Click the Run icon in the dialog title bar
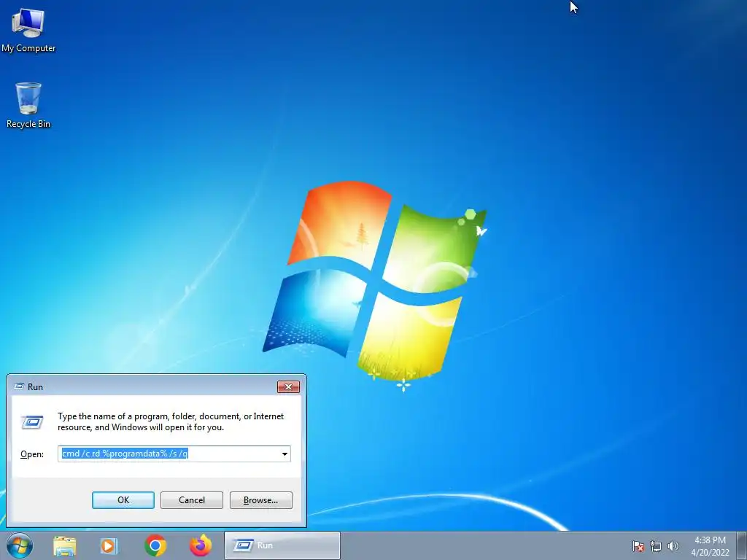 [x=19, y=386]
